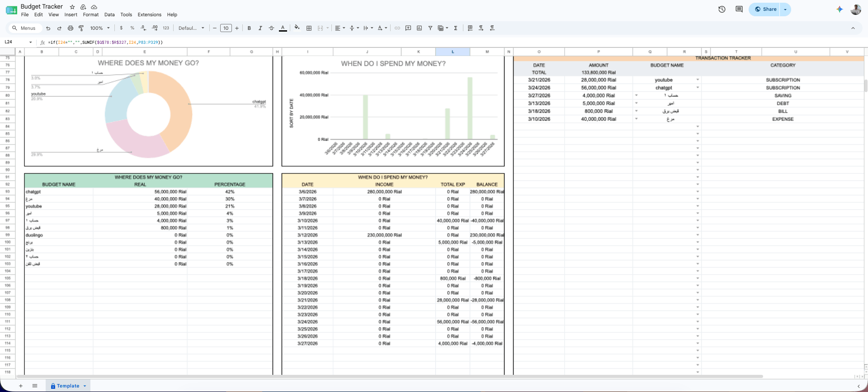Open the Data menu
Viewport: 868px width, 392px height.
109,14
